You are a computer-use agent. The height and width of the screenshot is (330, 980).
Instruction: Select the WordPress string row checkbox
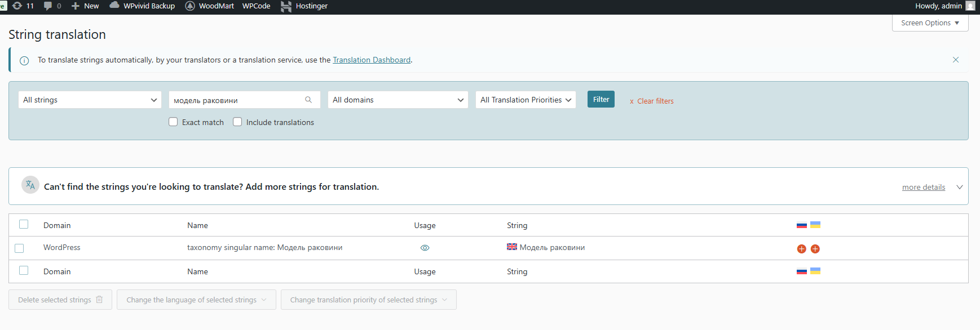coord(20,248)
